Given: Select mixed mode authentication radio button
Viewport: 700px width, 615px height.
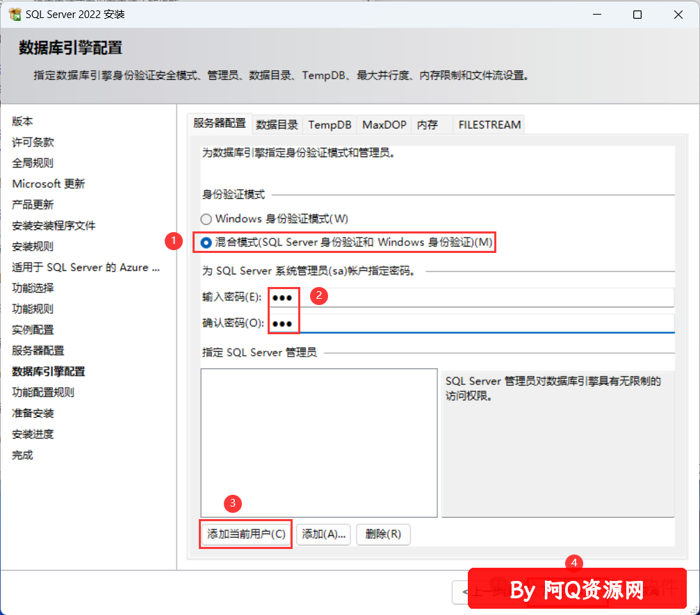Looking at the screenshot, I should point(206,243).
